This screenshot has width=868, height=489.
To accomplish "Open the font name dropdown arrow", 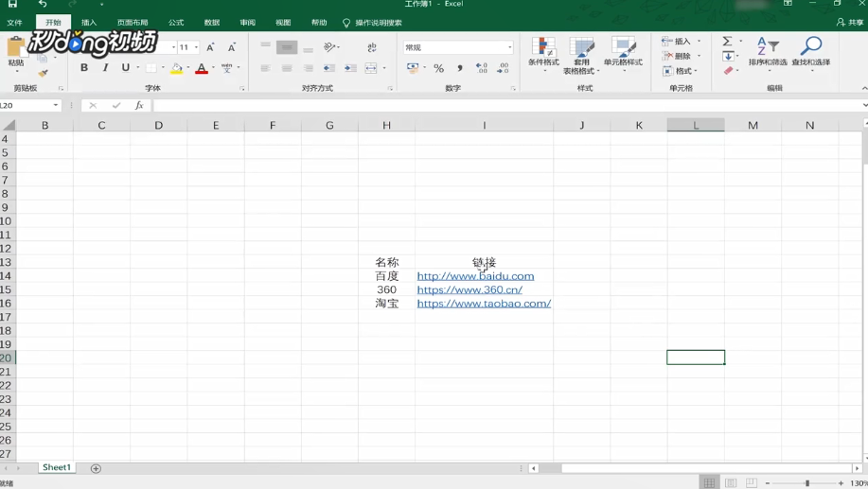I will [x=173, y=47].
